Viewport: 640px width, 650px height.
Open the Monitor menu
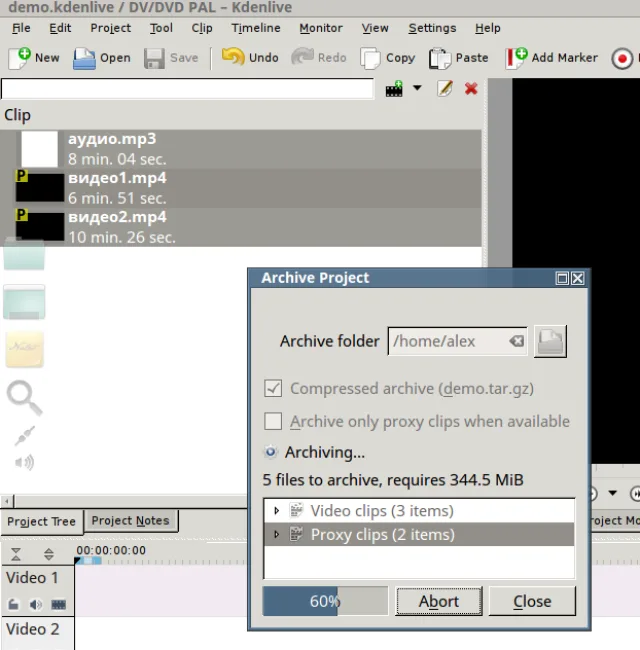(321, 28)
